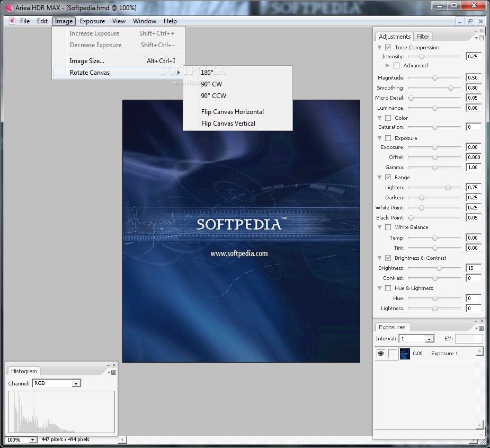The image size is (490, 448).
Task: Select the Histogram tab
Action: coord(24,371)
